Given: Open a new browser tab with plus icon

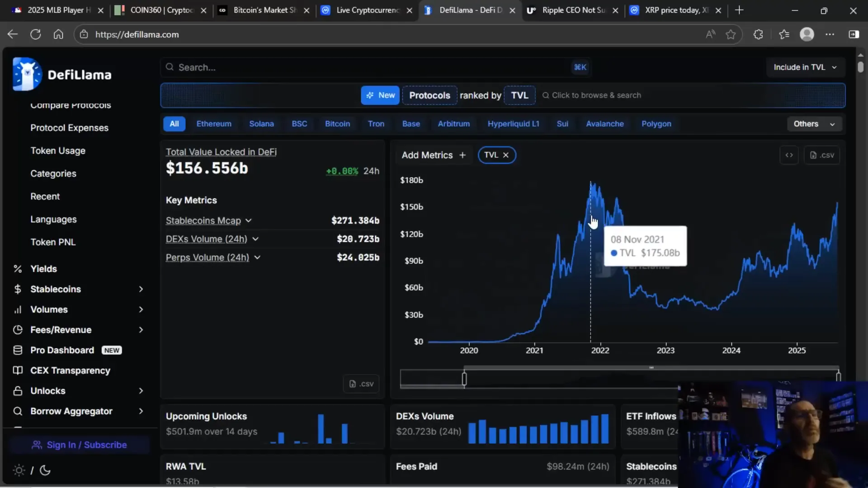Looking at the screenshot, I should coord(739,10).
